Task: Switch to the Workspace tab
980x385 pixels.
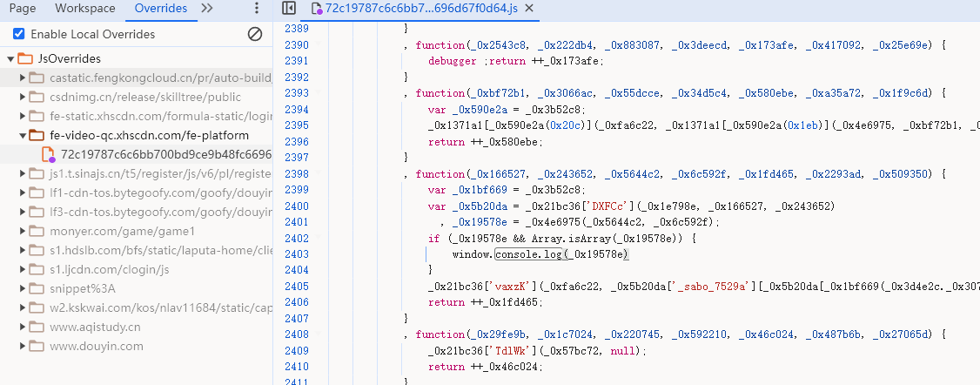Action: pos(85,8)
